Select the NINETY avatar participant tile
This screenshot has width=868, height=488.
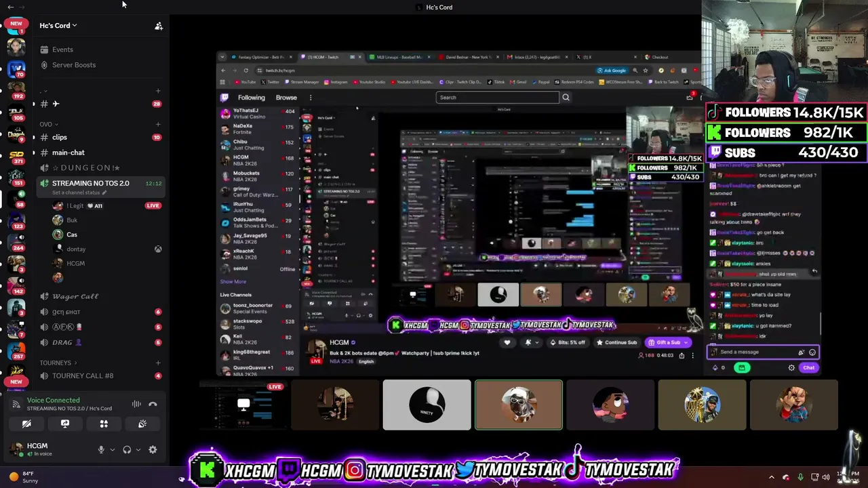coord(427,405)
